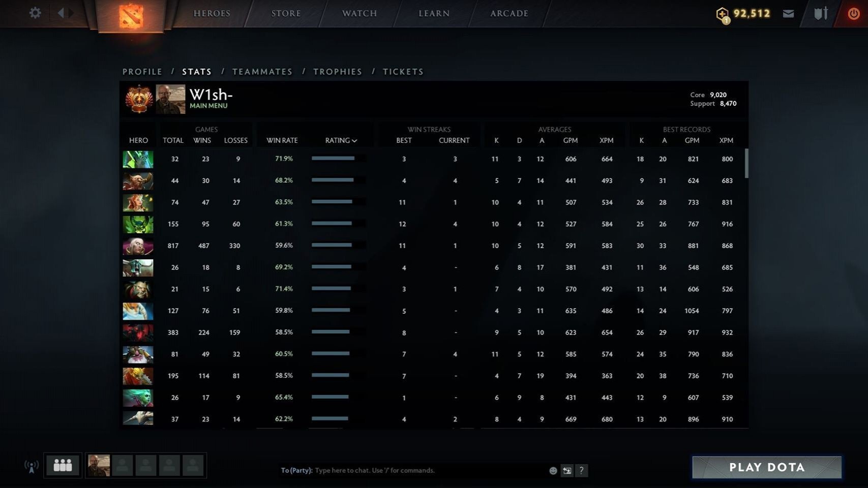This screenshot has height=488, width=868.
Task: Focus the party chat input field
Action: (412, 471)
